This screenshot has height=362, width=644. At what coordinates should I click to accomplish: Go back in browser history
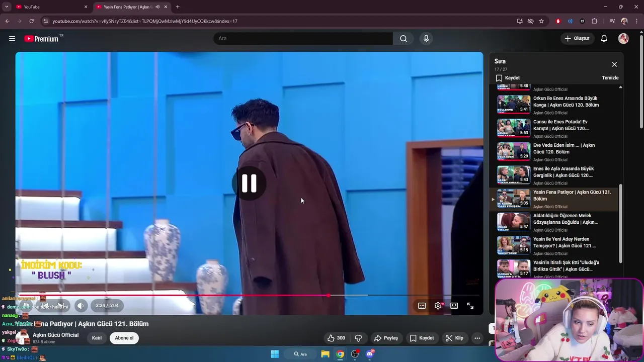(x=7, y=21)
